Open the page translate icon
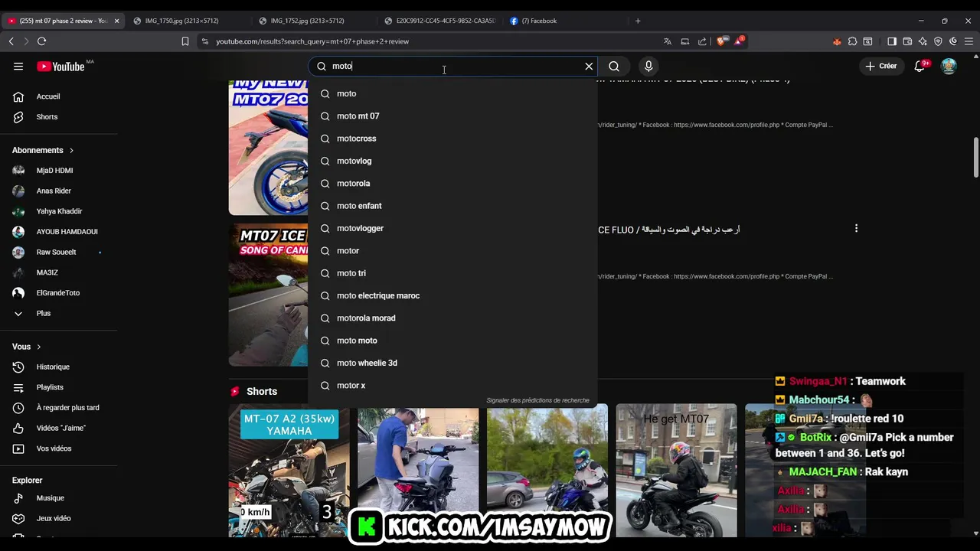This screenshot has width=980, height=551. point(668,41)
